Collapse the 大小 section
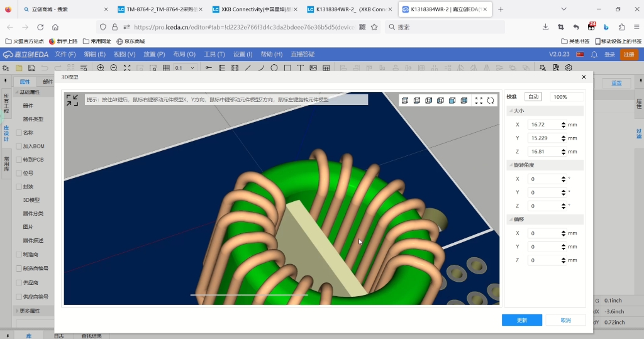Image resolution: width=644 pixels, height=339 pixels. click(511, 111)
